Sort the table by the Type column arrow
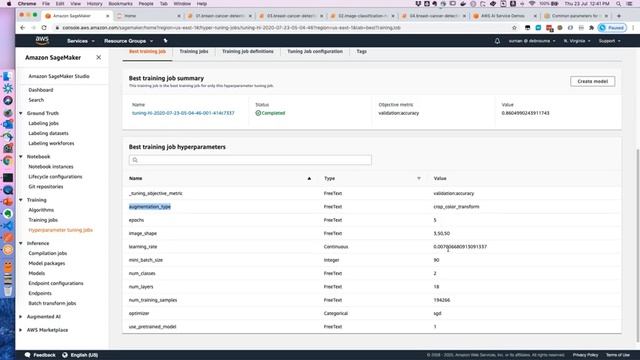This screenshot has width=640, height=360. click(418, 178)
